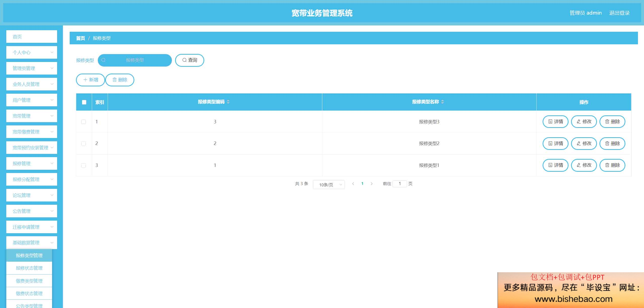
Task: Select 报修类型管理 submenu item
Action: 29,255
